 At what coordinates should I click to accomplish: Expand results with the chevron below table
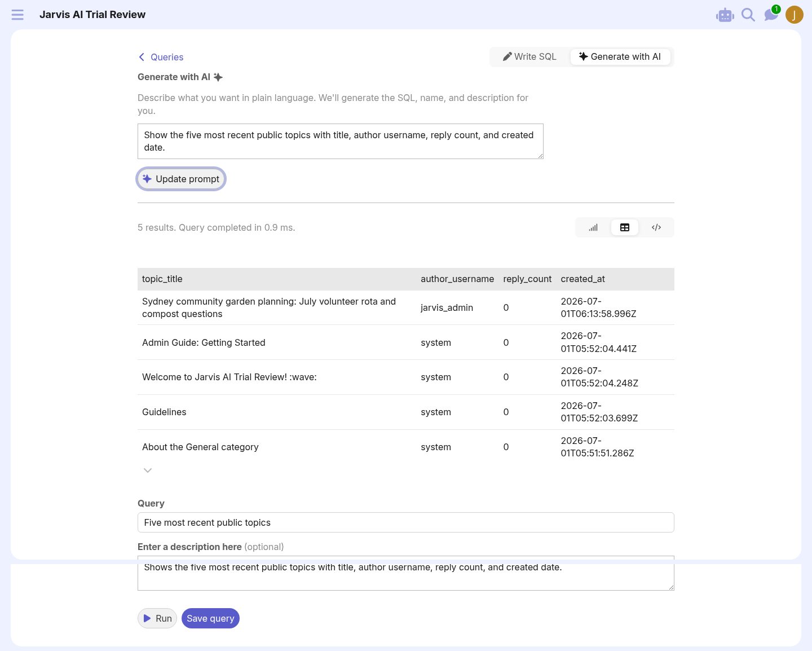(x=148, y=470)
